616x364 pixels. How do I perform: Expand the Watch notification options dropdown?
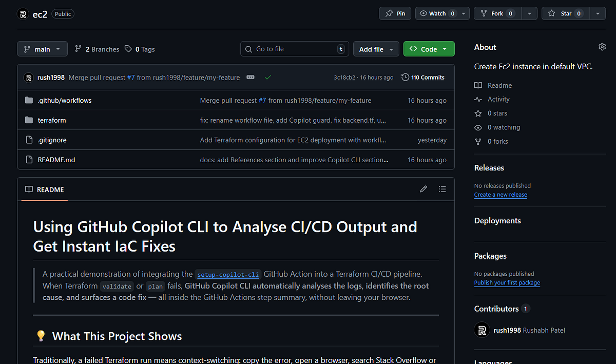point(464,13)
